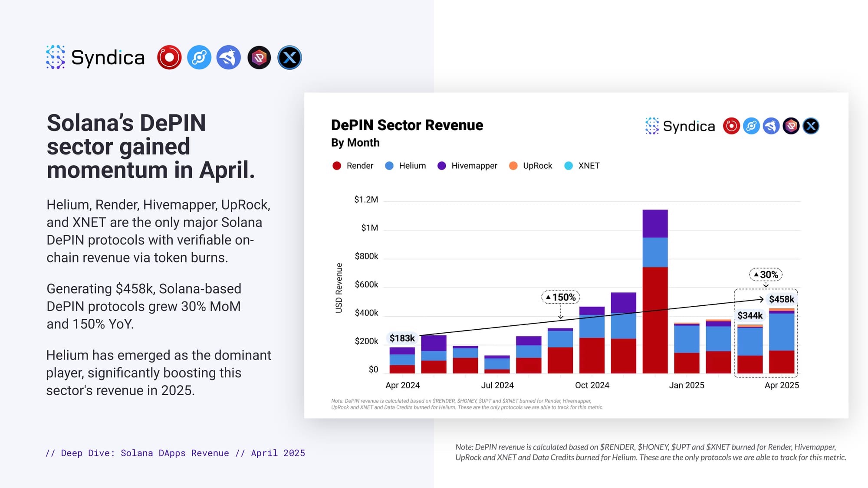868x488 pixels.
Task: Click the XNET logo in the header
Action: click(x=289, y=57)
